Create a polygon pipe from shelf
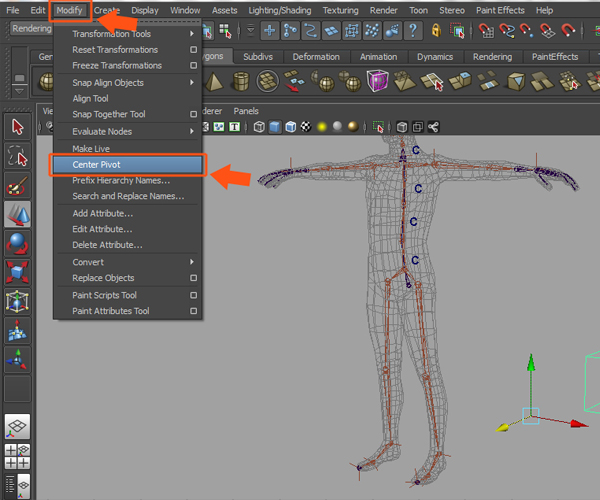 (241, 81)
